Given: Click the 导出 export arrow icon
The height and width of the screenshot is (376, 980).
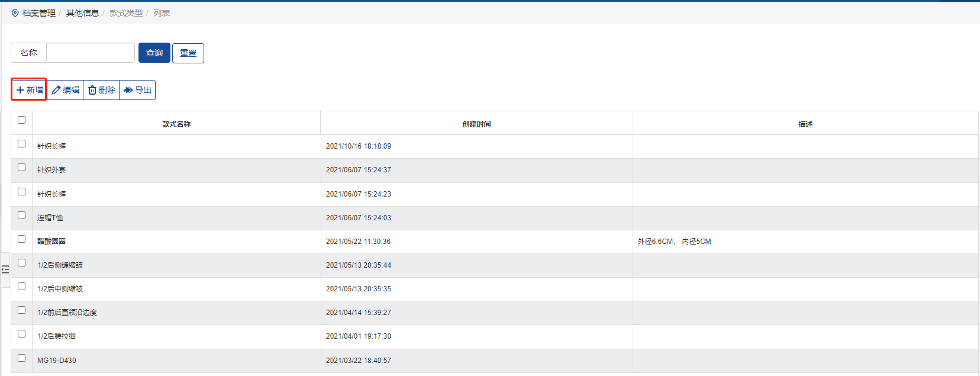Looking at the screenshot, I should click(128, 90).
